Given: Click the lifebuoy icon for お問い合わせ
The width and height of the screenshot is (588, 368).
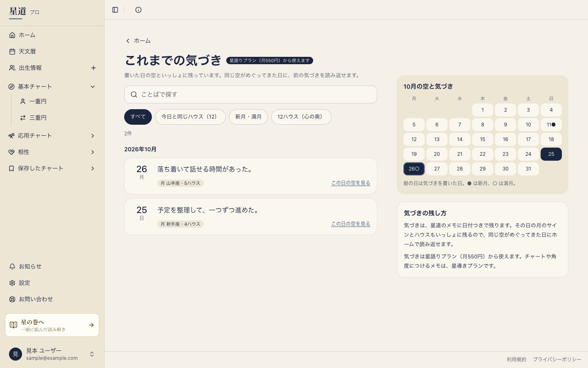Looking at the screenshot, I should tap(12, 299).
